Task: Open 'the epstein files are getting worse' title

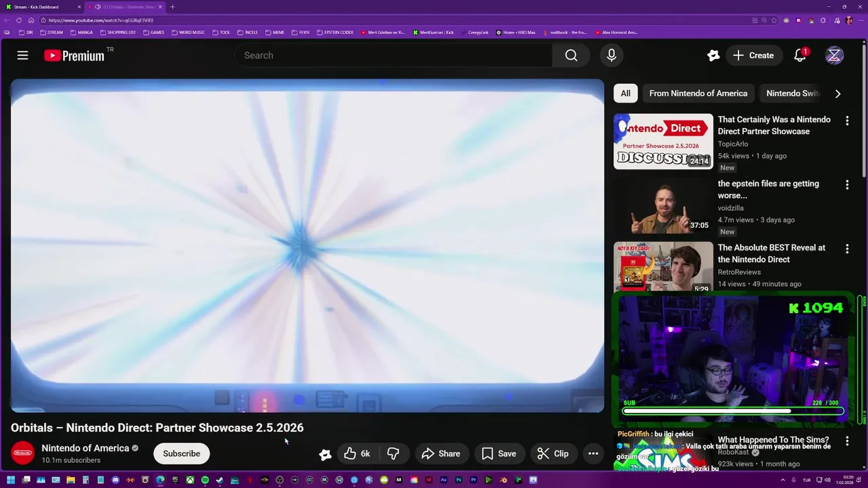Action: click(768, 190)
